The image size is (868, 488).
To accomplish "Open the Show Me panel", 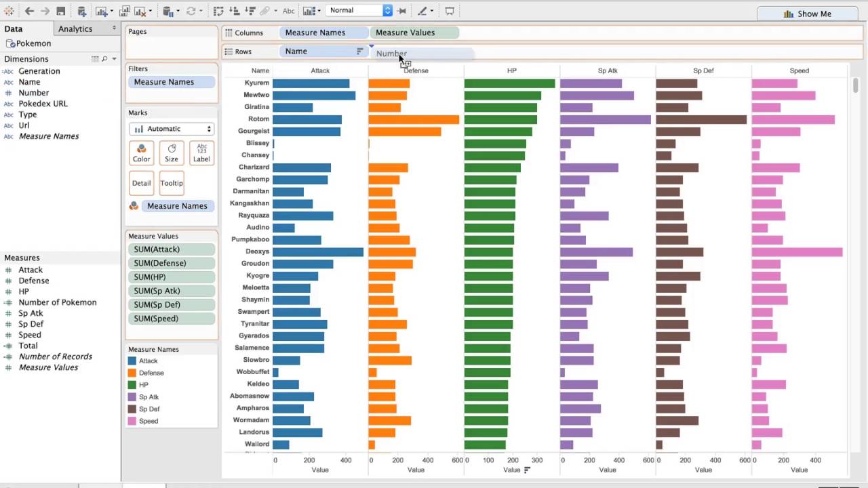I will coord(807,14).
